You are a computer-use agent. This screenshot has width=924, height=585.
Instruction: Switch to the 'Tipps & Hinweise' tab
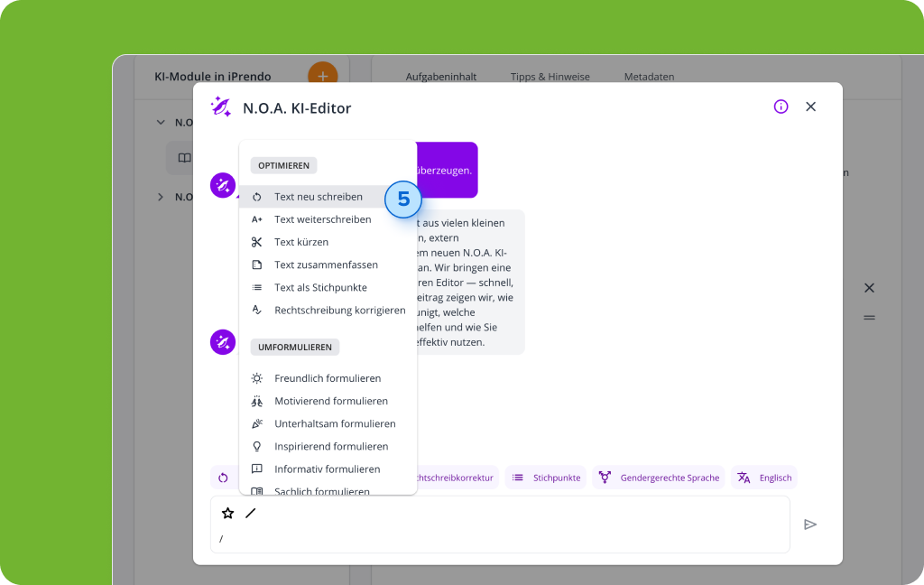[x=550, y=77]
